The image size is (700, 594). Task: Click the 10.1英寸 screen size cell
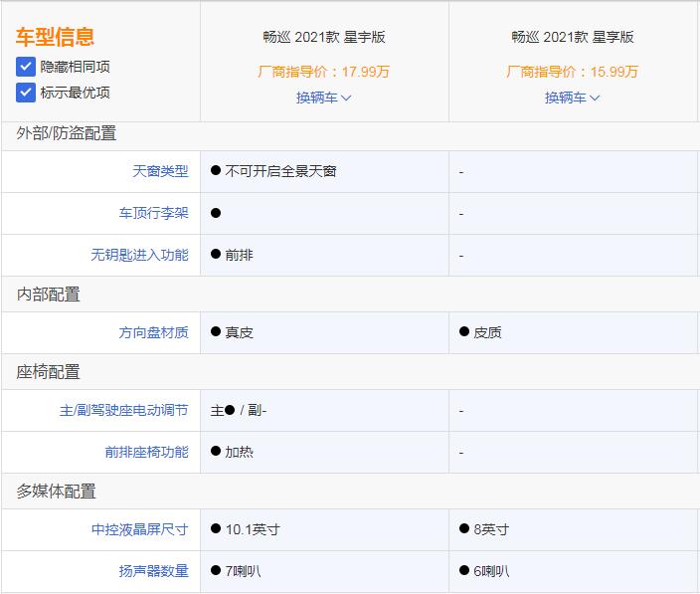324,529
